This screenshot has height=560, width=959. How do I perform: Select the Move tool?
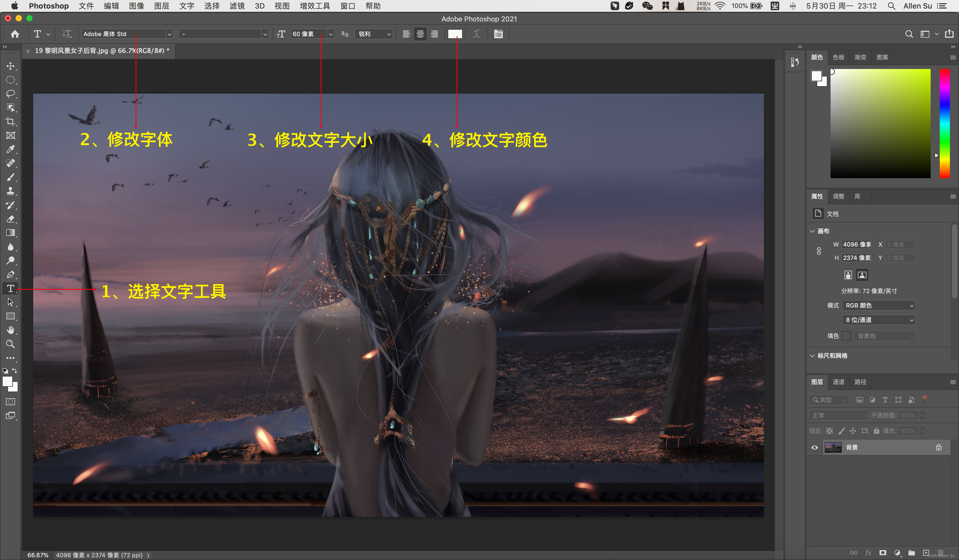point(10,66)
